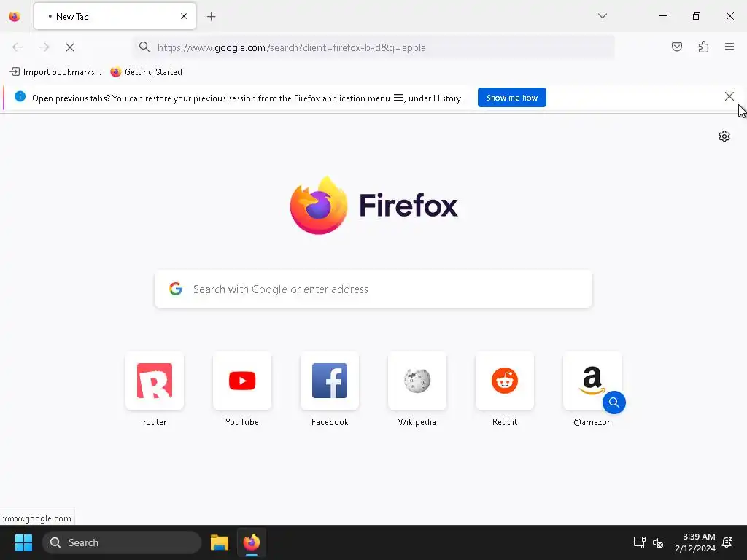The image size is (747, 560).
Task: Open new tab personalize gear settings
Action: [724, 136]
